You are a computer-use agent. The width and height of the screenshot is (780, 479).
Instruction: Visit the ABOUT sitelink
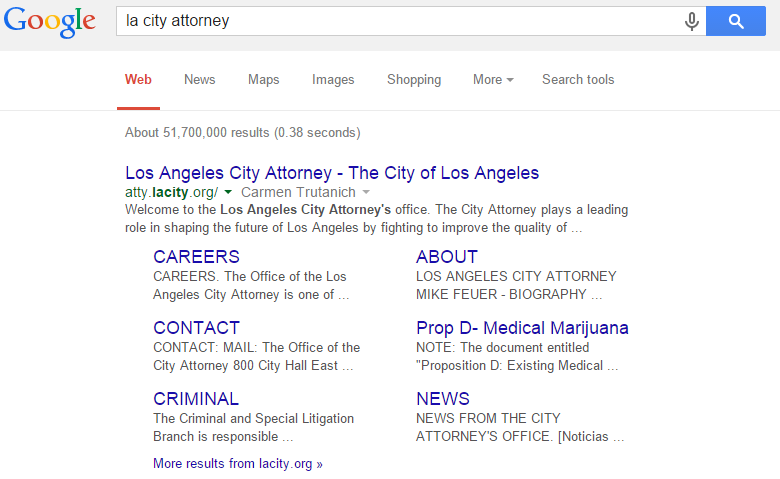pos(447,257)
